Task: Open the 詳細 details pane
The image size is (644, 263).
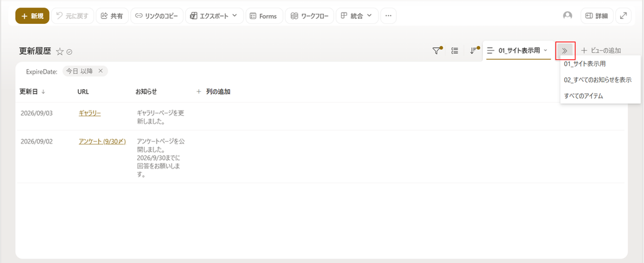Action: (597, 16)
